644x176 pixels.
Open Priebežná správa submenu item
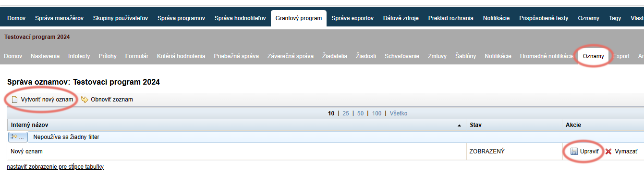(236, 56)
